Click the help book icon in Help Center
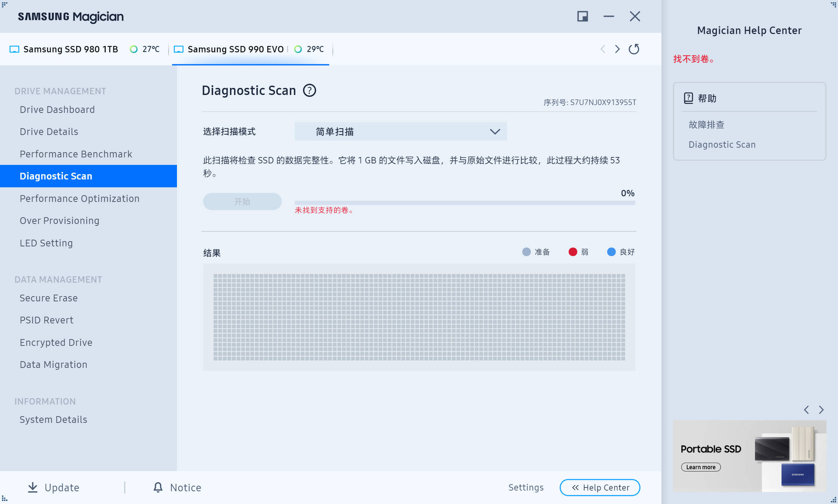The height and width of the screenshot is (504, 838). coord(688,98)
